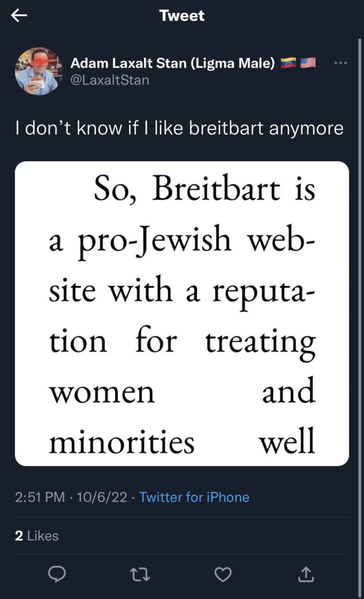Share the tweet using the share icon
364x599 pixels.
point(306,576)
